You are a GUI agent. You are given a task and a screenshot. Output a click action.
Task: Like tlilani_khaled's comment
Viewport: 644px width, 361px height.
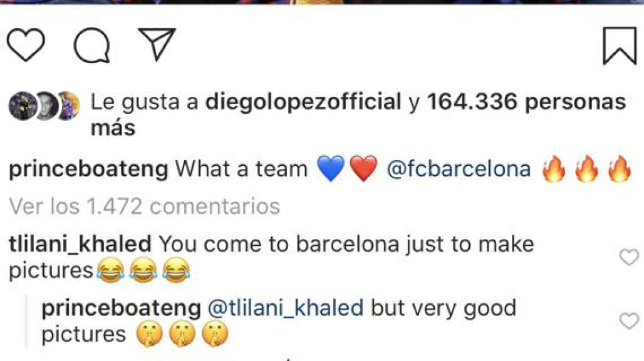click(x=628, y=257)
